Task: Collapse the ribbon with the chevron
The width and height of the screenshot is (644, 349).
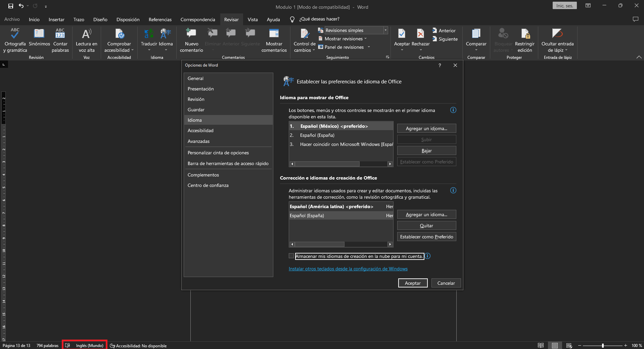Action: click(639, 57)
